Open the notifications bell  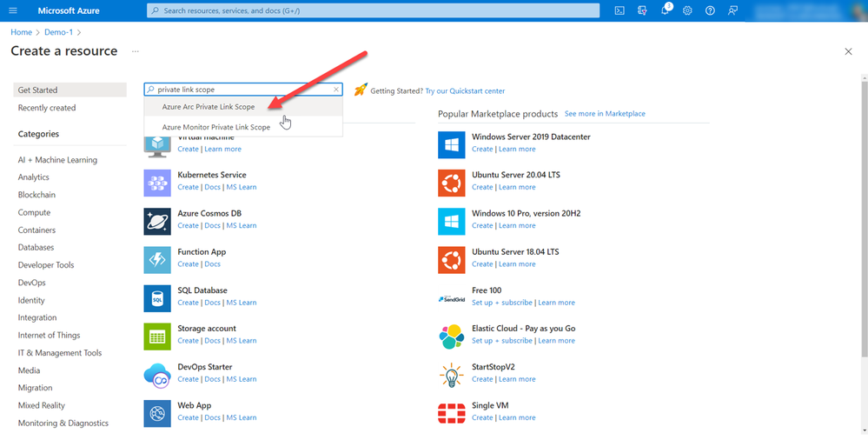tap(666, 10)
